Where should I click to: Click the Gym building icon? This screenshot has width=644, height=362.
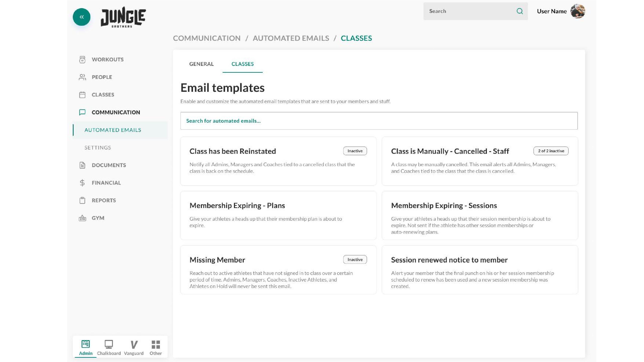click(82, 218)
